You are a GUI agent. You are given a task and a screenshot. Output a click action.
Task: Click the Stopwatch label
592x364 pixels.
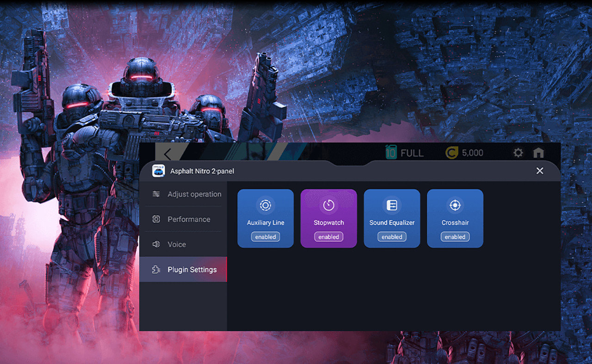tap(329, 222)
